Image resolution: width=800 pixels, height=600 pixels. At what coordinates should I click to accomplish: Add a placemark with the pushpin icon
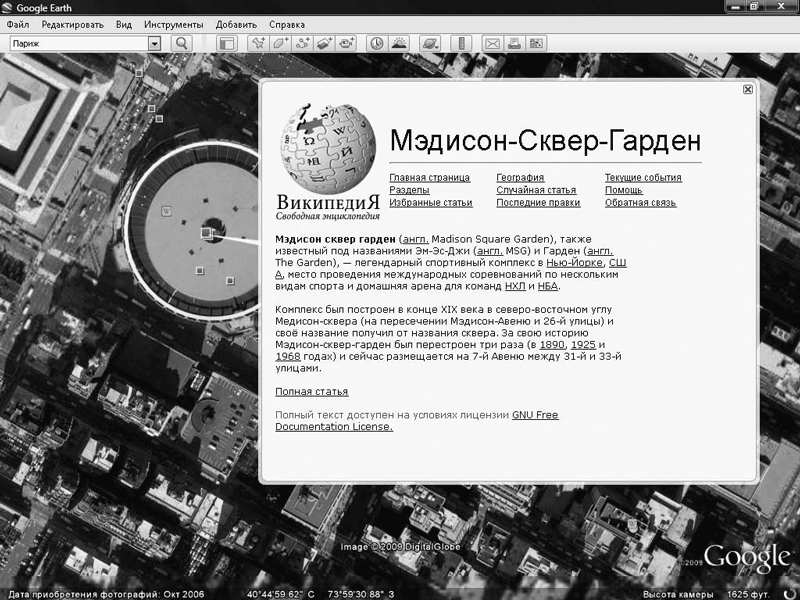coord(258,43)
